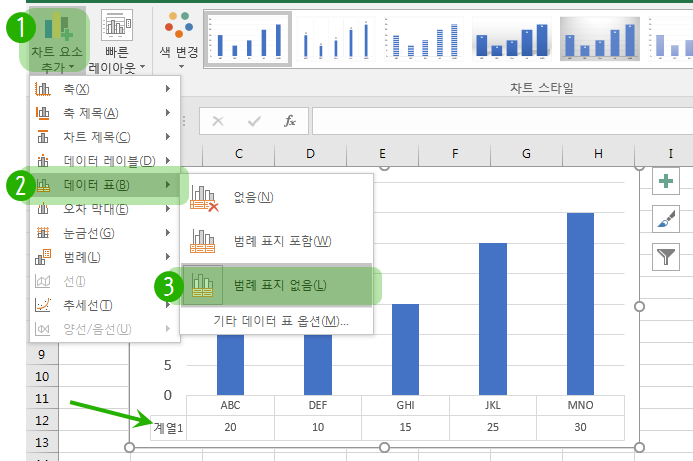Click the cancel X button in formula bar

click(218, 121)
